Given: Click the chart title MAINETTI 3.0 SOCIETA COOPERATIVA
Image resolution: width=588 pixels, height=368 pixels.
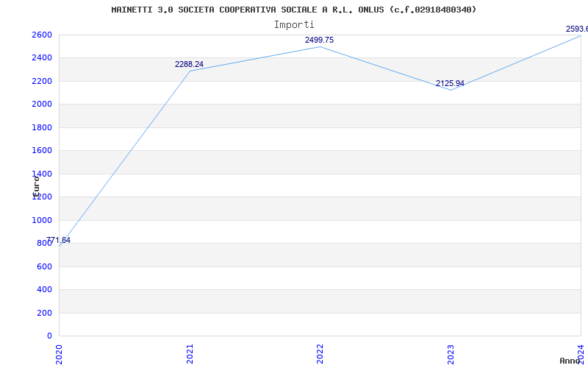Looking at the screenshot, I should click(x=293, y=10).
